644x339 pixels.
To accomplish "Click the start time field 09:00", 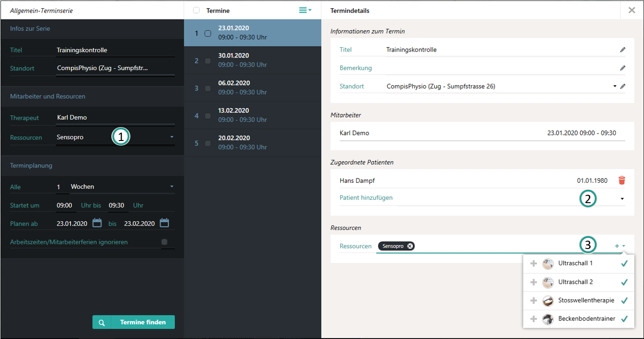I will pyautogui.click(x=64, y=205).
